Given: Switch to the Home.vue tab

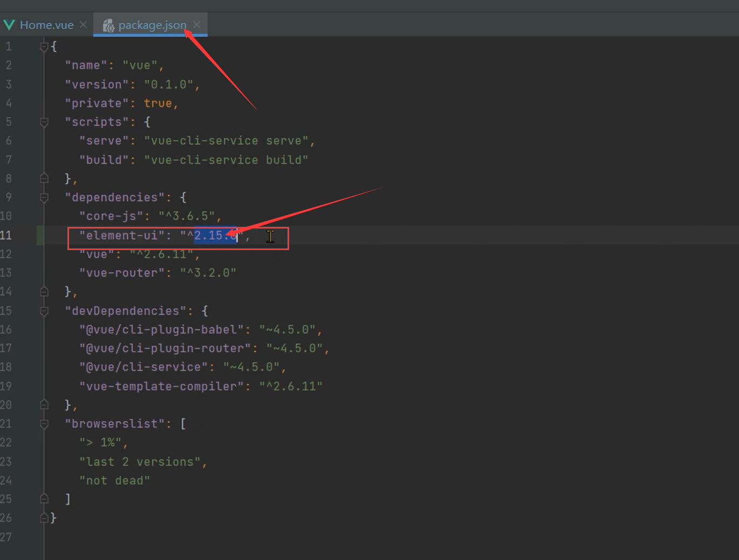Looking at the screenshot, I should point(46,25).
